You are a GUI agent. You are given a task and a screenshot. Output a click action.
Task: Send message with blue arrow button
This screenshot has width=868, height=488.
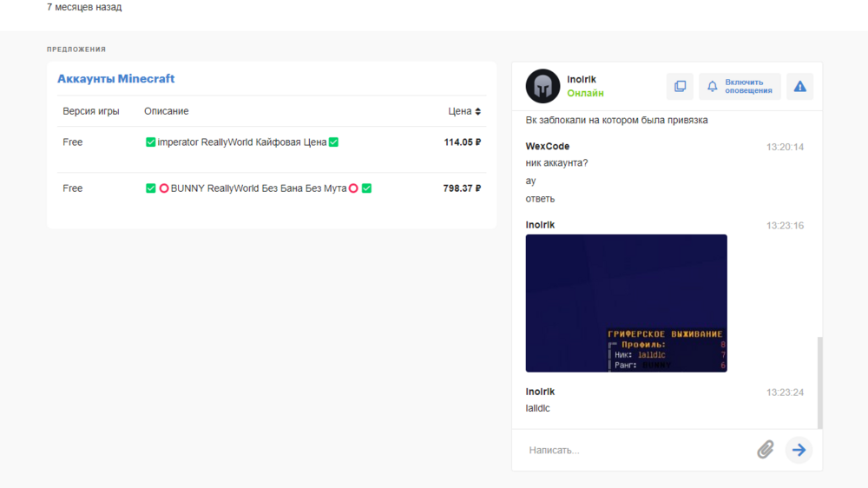[799, 450]
